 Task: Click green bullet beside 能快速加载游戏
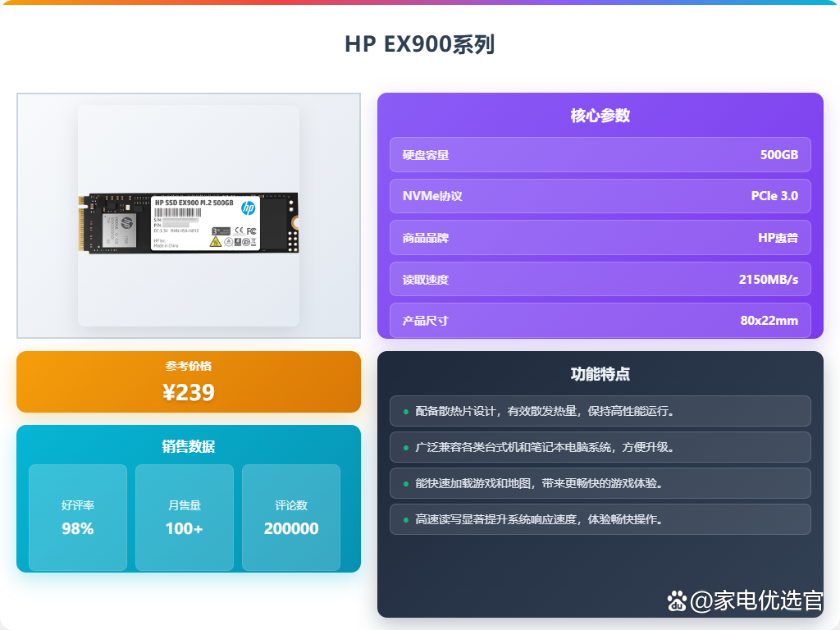coord(406,484)
